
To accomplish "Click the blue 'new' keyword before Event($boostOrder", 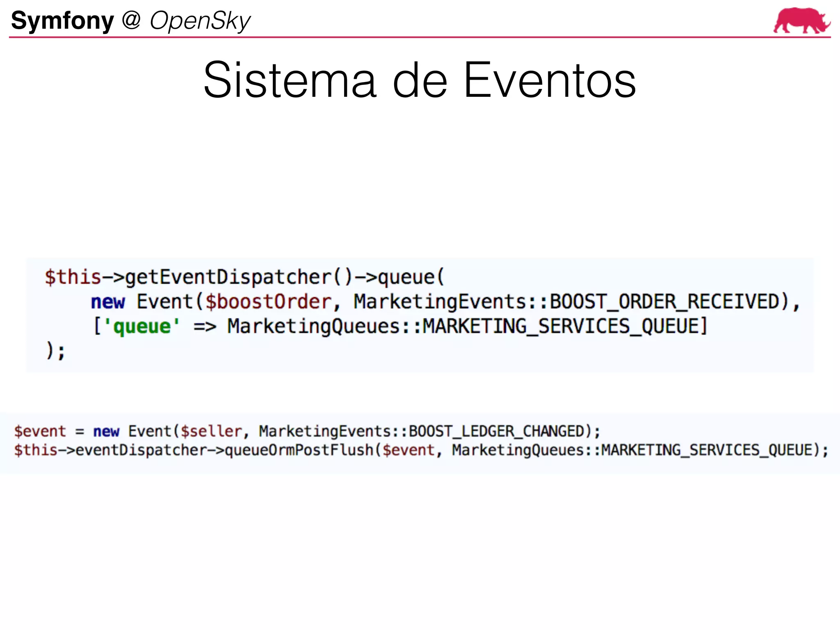I will click(108, 302).
